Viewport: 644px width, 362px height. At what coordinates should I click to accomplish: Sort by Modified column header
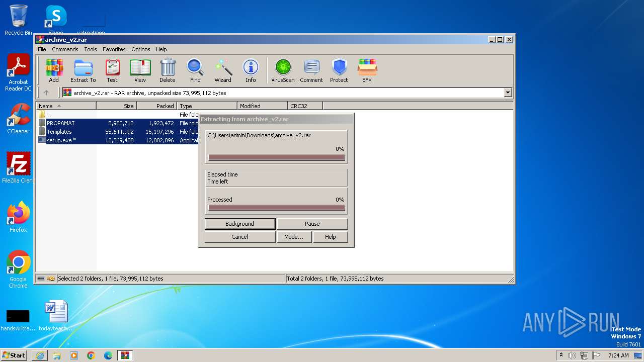click(262, 106)
